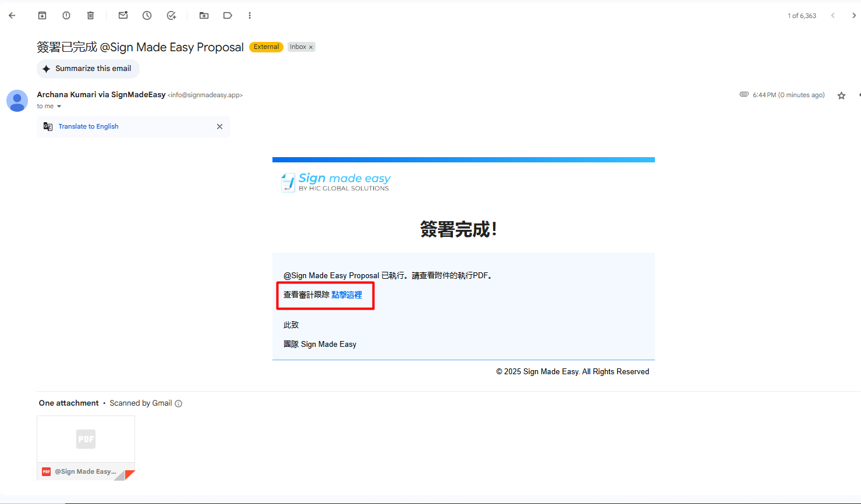Report this email as spam
This screenshot has width=861, height=504.
click(x=66, y=16)
